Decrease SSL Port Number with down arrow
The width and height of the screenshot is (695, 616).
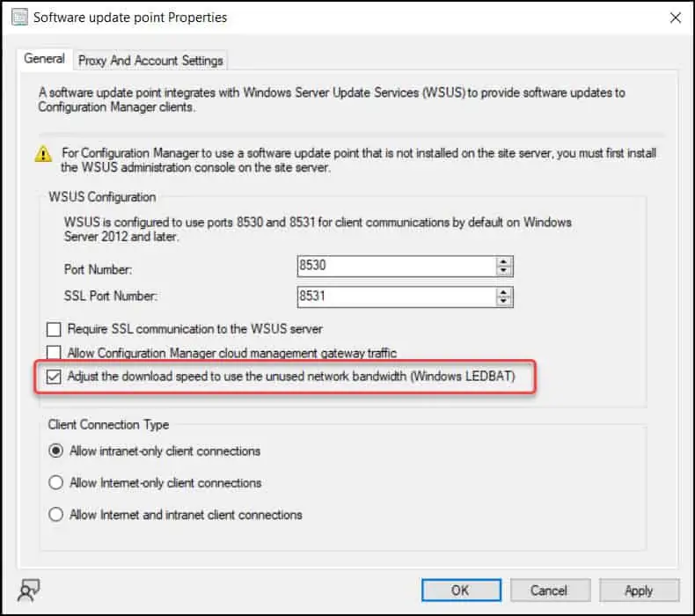pyautogui.click(x=503, y=301)
